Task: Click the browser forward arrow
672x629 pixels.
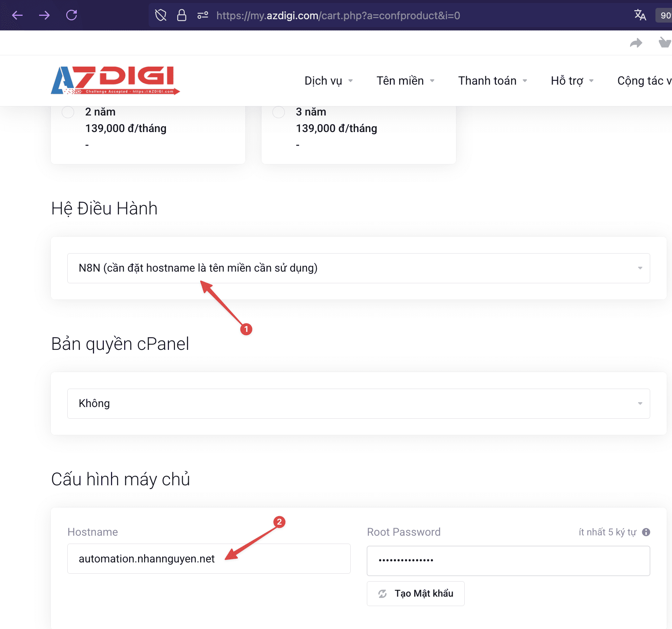Action: coord(44,15)
